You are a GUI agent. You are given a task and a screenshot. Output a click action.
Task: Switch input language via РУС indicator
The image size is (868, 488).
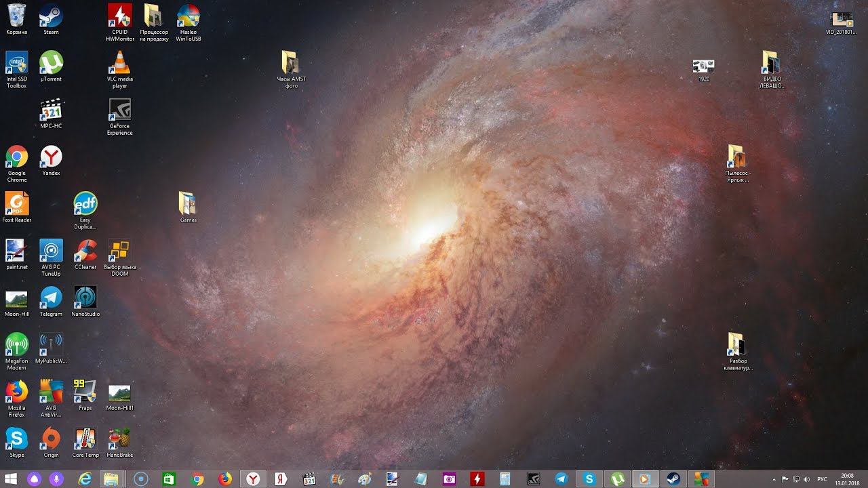tap(823, 479)
